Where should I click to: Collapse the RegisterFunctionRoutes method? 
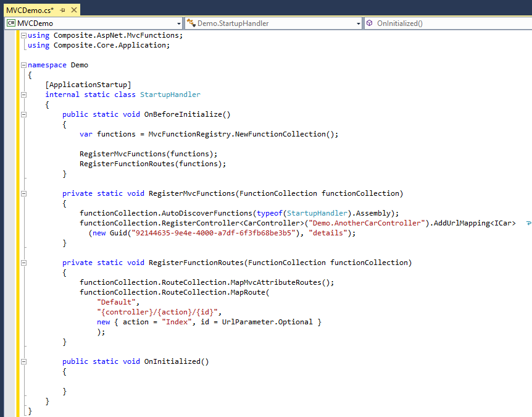(23, 262)
